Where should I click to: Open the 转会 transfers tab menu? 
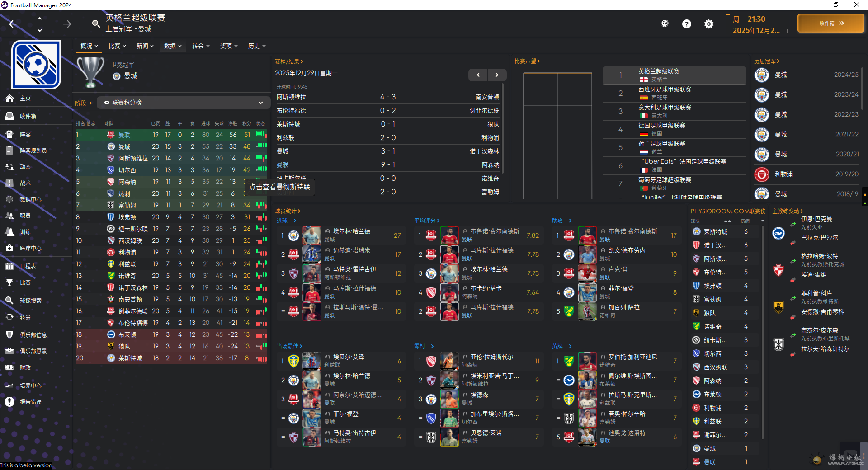pos(201,46)
